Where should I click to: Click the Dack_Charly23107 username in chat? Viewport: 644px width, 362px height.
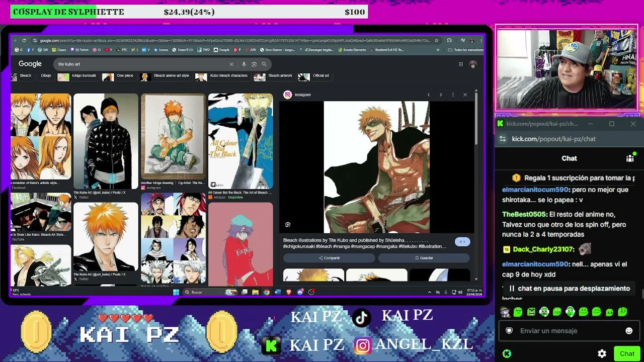[x=543, y=249]
